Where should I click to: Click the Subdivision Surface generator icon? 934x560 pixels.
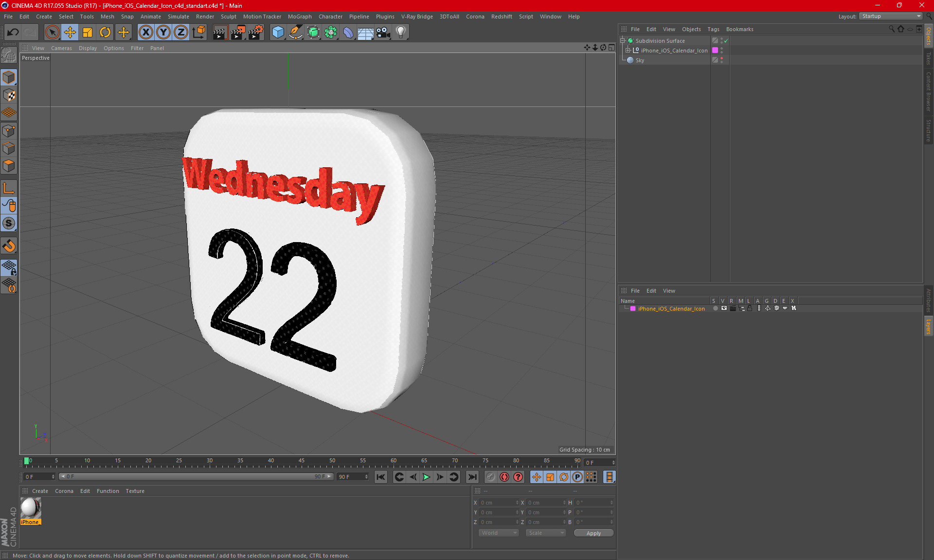coord(313,33)
